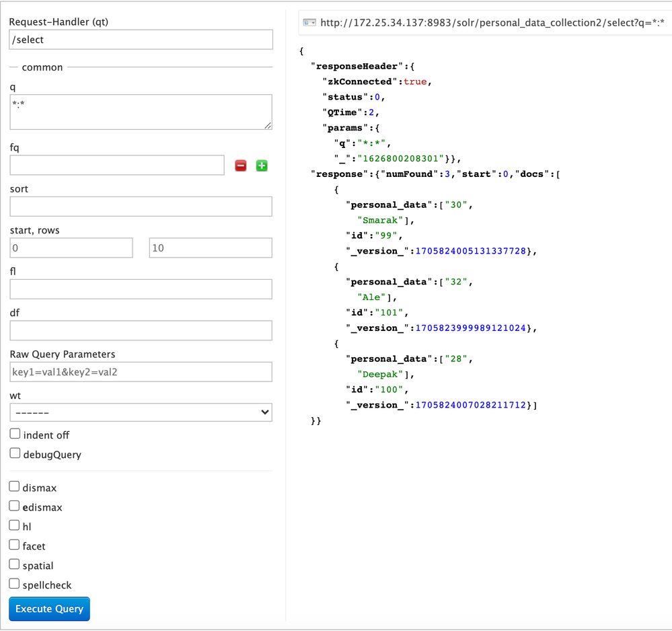Enable the spatial checkbox
This screenshot has height=631, width=672.
(x=14, y=564)
